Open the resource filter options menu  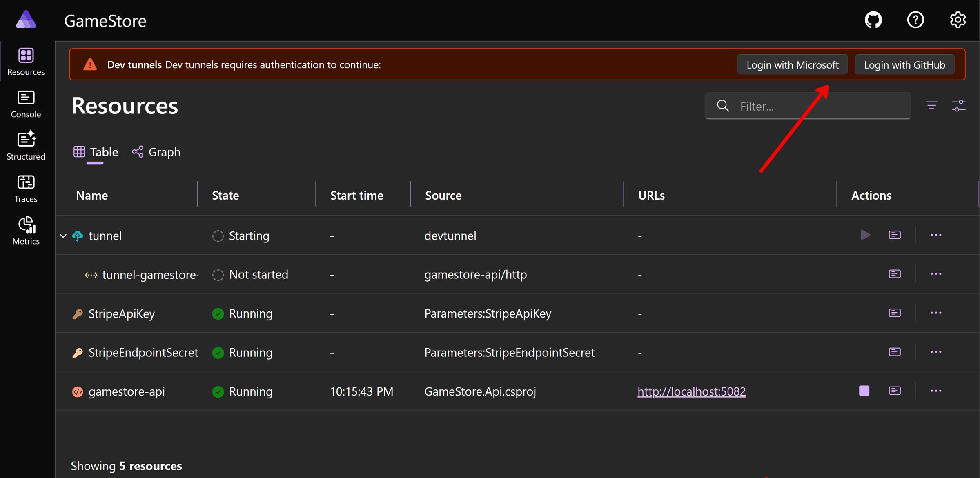pos(931,106)
